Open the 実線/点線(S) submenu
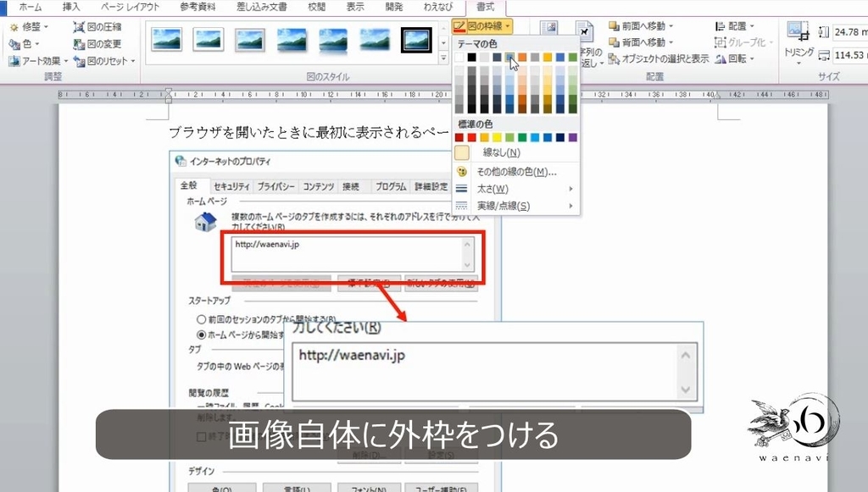Viewport: 868px width, 492px height. (515, 206)
